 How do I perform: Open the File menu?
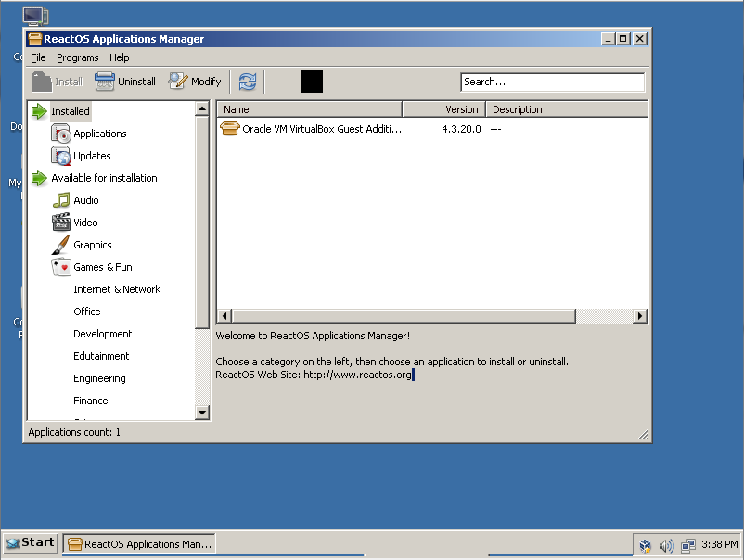pos(38,57)
